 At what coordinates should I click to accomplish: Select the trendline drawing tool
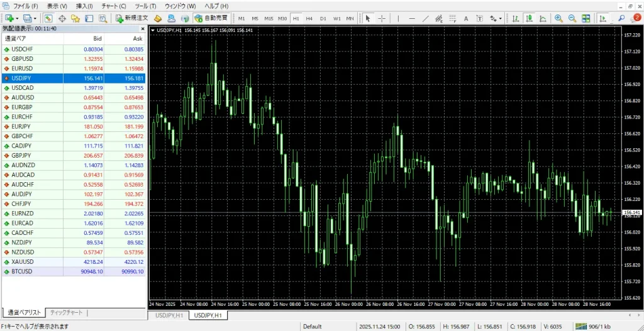[425, 18]
